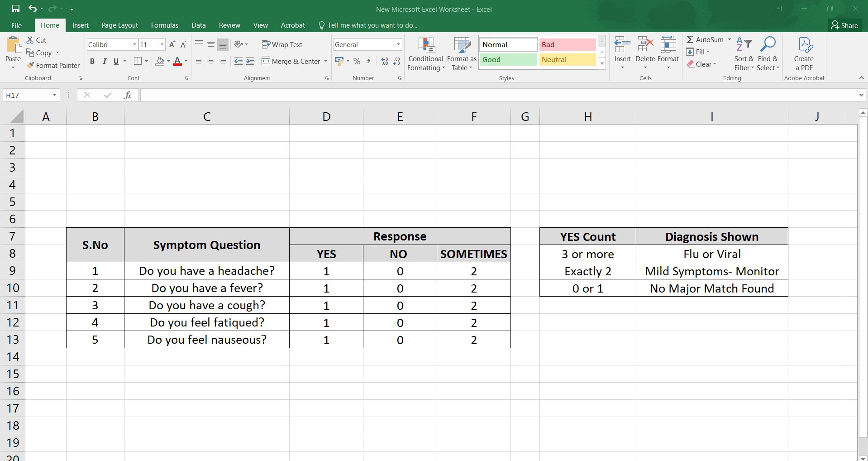Click inside the formula bar input
Screen dimensions: 868x461
coord(498,95)
